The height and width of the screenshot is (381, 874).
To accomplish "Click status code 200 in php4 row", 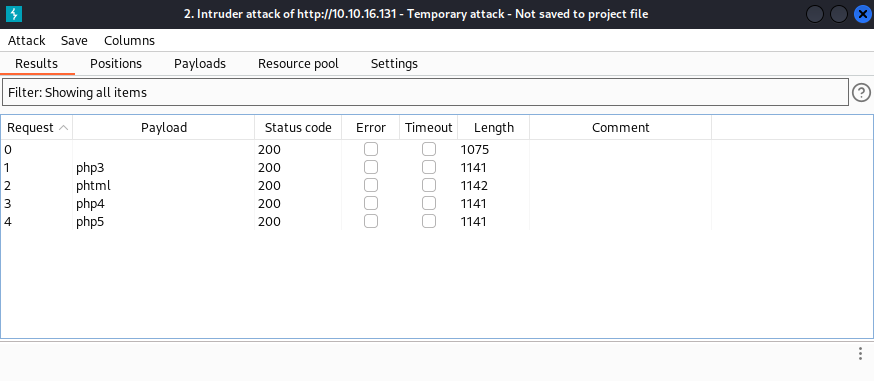I will pyautogui.click(x=269, y=203).
